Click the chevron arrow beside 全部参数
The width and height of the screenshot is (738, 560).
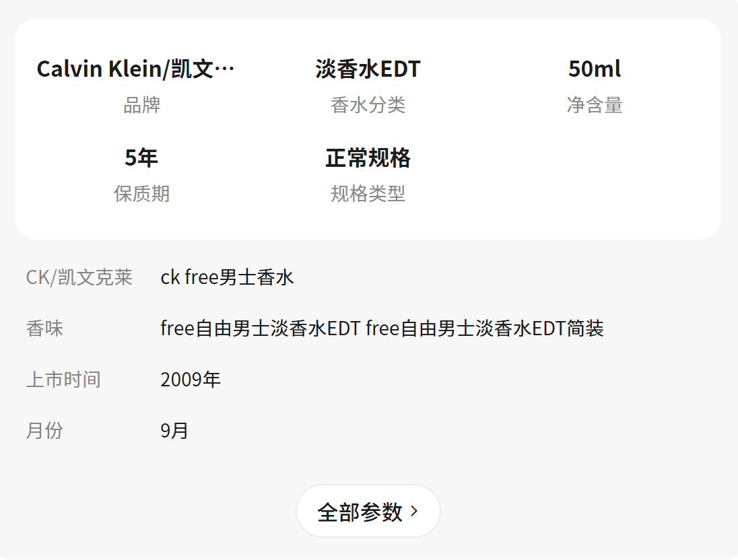point(414,512)
